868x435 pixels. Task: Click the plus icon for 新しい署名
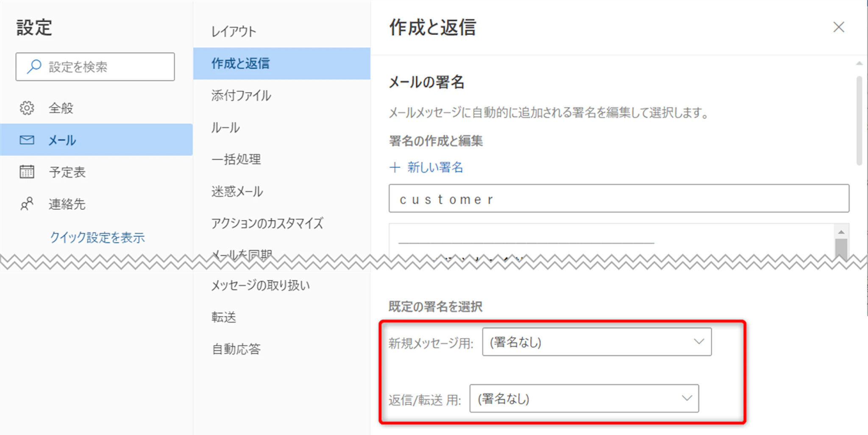(x=395, y=167)
